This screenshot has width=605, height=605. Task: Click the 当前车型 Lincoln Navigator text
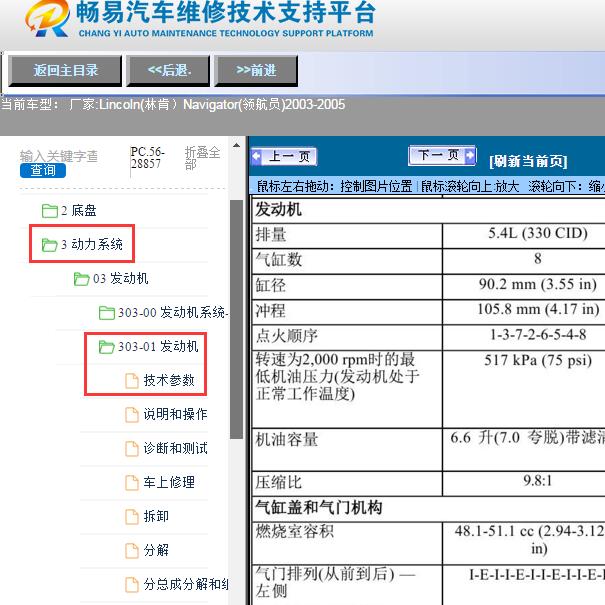pyautogui.click(x=173, y=105)
